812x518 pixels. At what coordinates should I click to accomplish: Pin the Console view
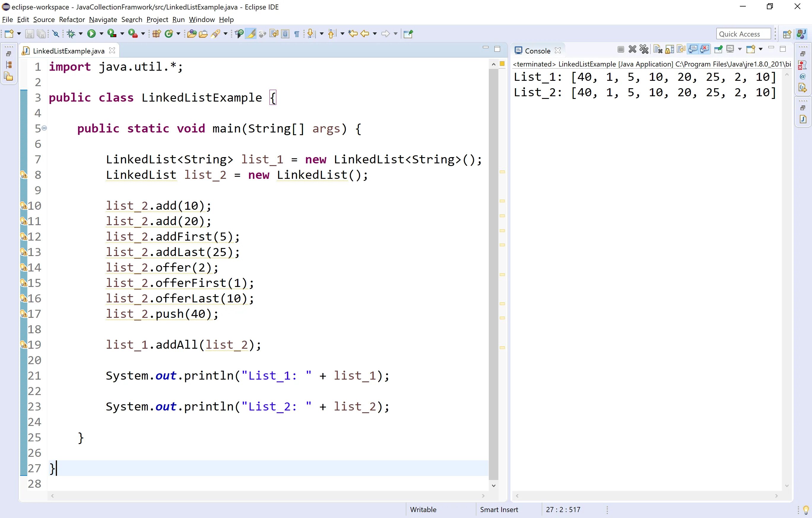[x=718, y=49]
